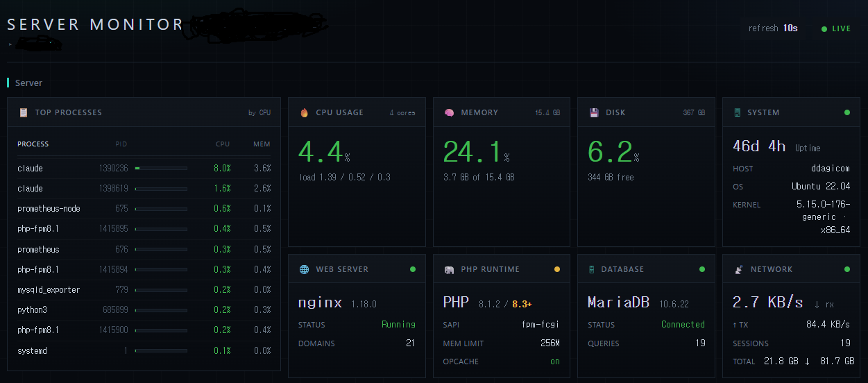Screen dimensions: 868x383
Task: Click the Disk floppy icon
Action: point(594,112)
